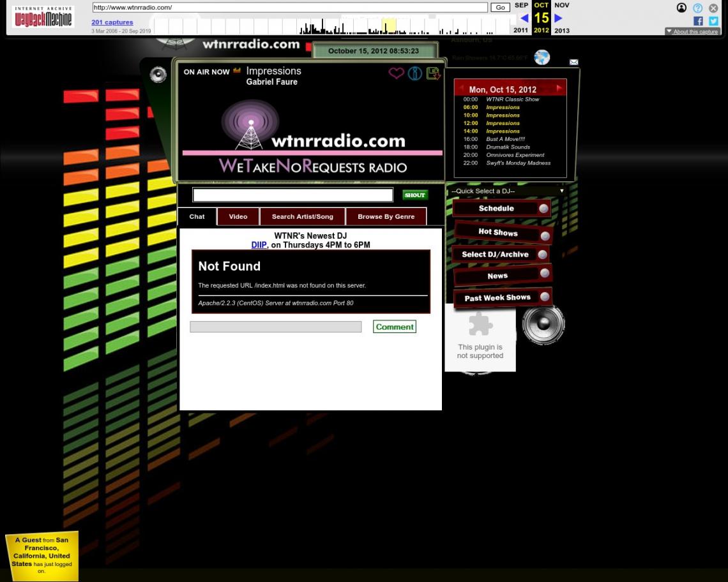Click the globe icon near the weather
This screenshot has height=582, width=728.
pyautogui.click(x=542, y=57)
